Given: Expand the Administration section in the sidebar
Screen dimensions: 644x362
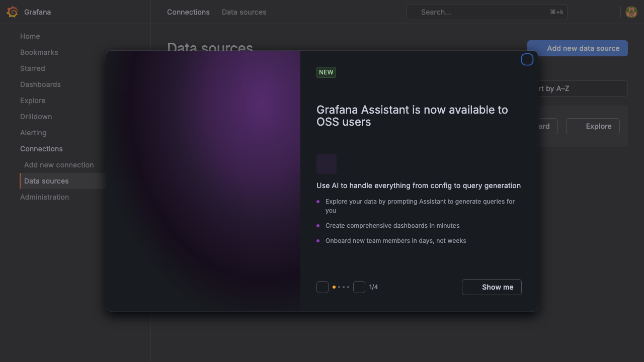Looking at the screenshot, I should pos(44,197).
